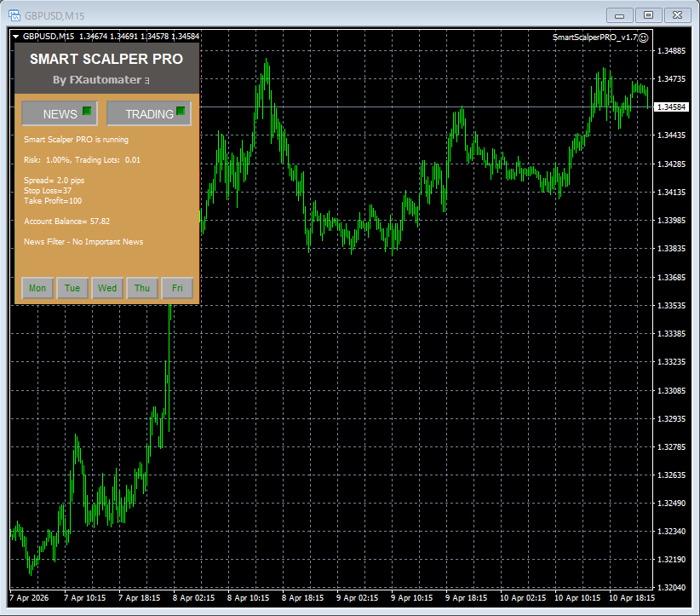Screen dimensions: 700x616
Task: Click the SMART SCALPER PRO panel header
Action: click(x=106, y=60)
